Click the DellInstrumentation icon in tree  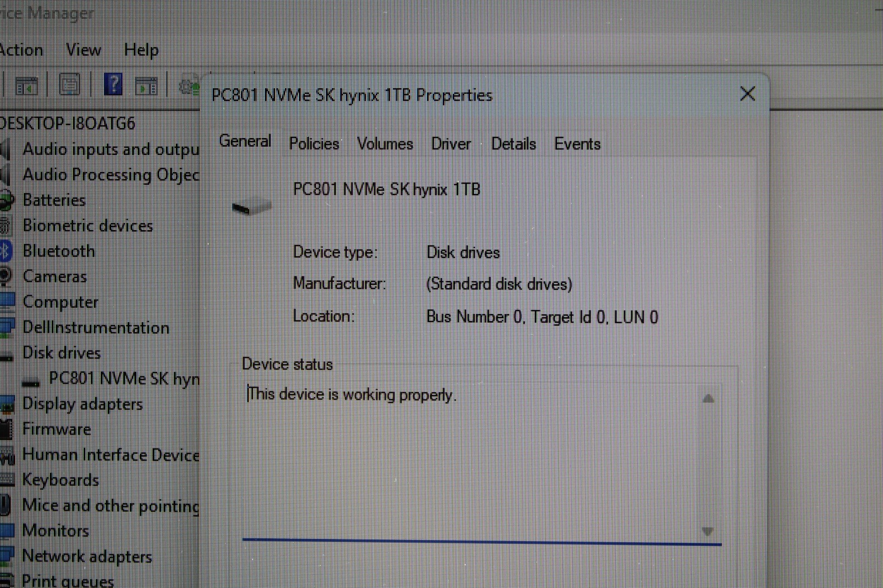pos(7,327)
